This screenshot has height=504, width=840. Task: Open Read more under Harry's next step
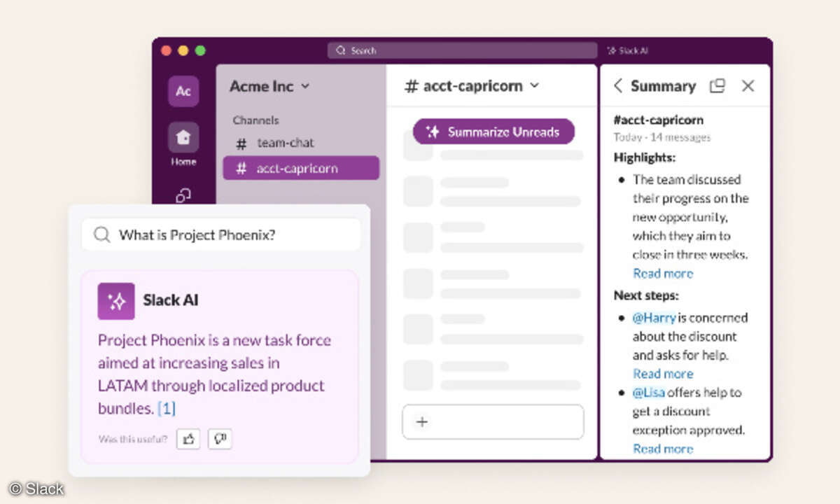coord(663,374)
